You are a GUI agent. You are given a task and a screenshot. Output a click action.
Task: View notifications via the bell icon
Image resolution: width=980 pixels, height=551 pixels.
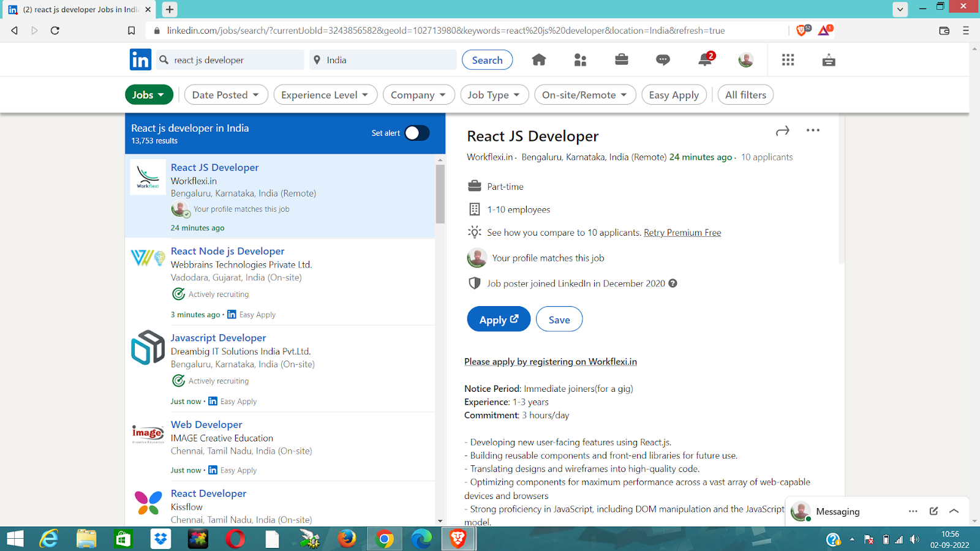pos(706,59)
